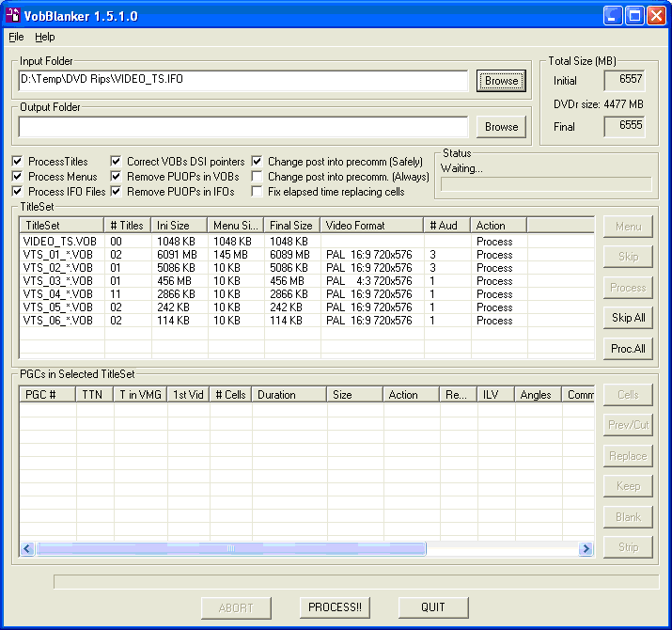Select the VTS_04_*.VOB titleset row
This screenshot has height=630, width=672.
306,294
